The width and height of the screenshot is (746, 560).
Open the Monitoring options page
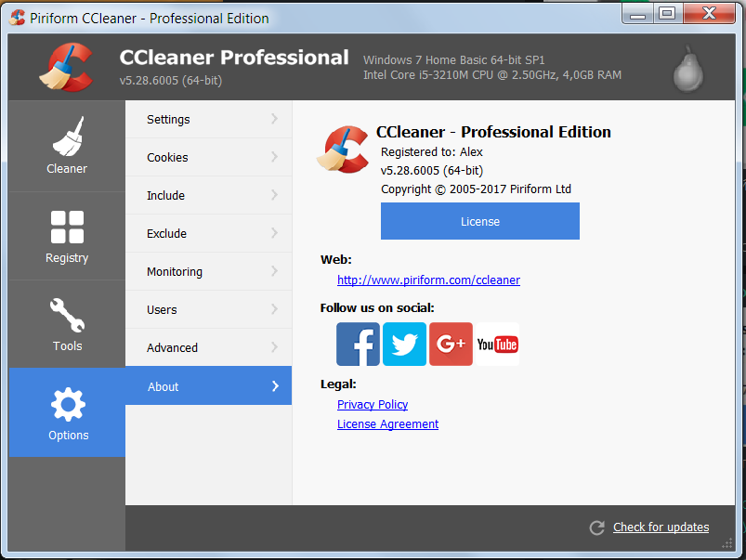coord(208,272)
